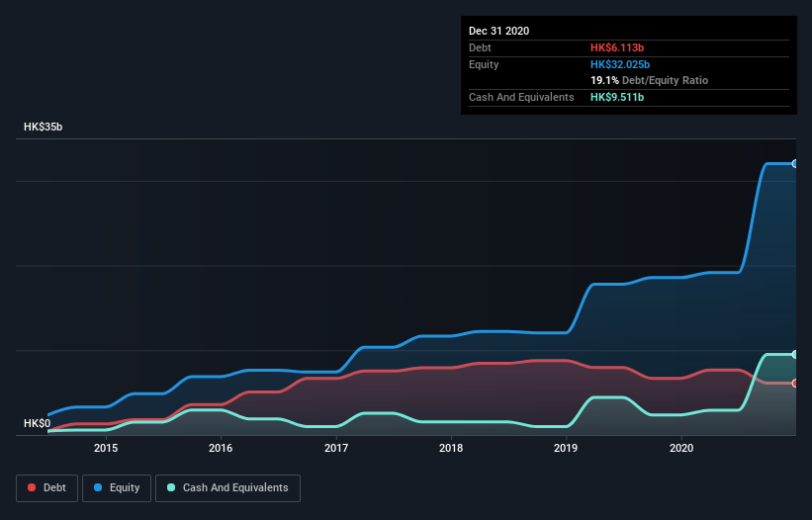Click the HK$6.113b debt value

617,47
